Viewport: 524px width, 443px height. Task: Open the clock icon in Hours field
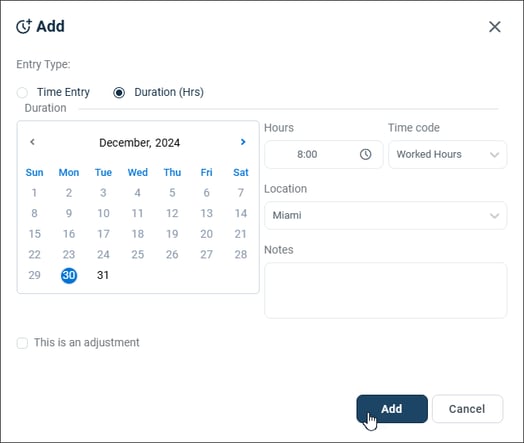[365, 154]
